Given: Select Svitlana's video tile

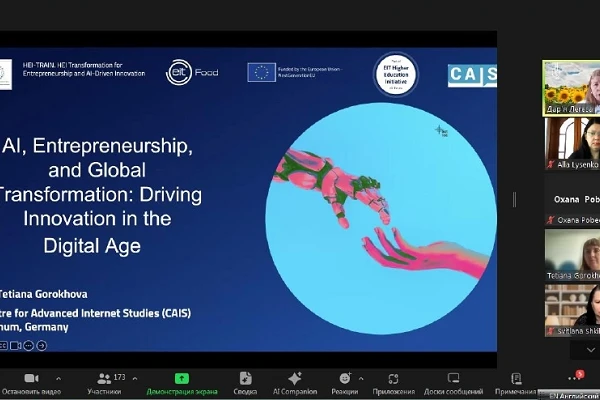Looking at the screenshot, I should (572, 310).
